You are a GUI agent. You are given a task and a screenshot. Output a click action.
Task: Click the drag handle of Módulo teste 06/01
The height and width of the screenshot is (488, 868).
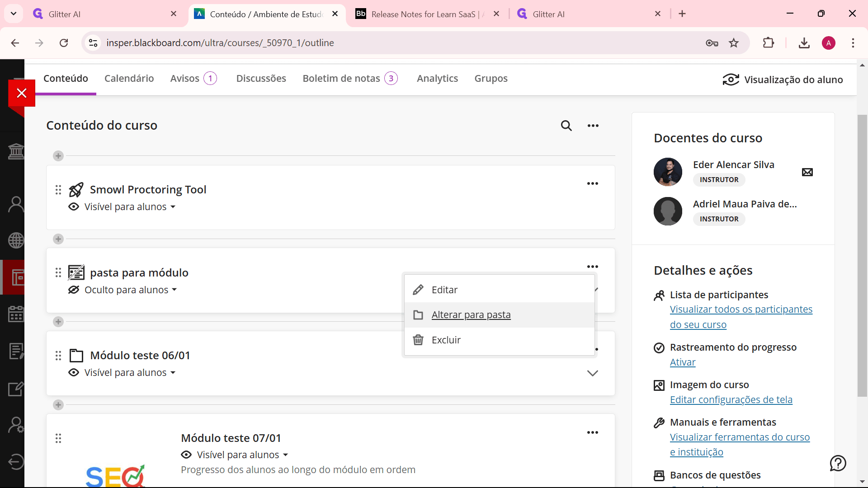[58, 356]
